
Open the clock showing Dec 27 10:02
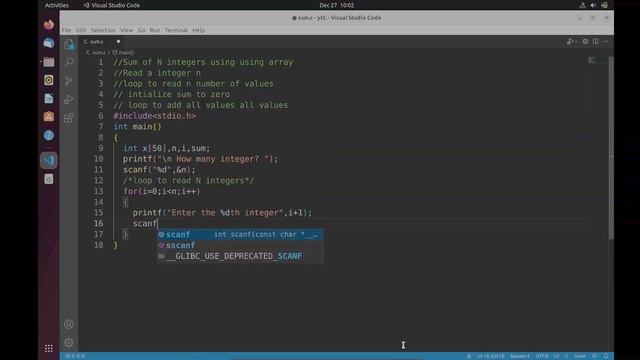337,5
